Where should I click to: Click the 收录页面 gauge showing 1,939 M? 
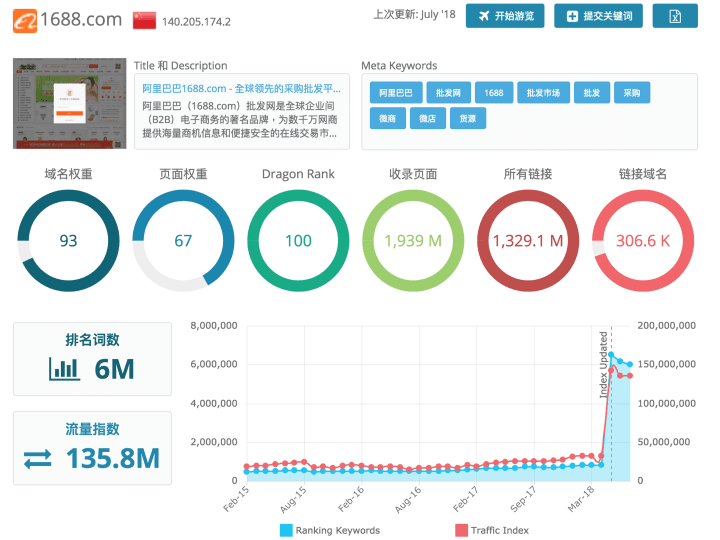[x=413, y=241]
